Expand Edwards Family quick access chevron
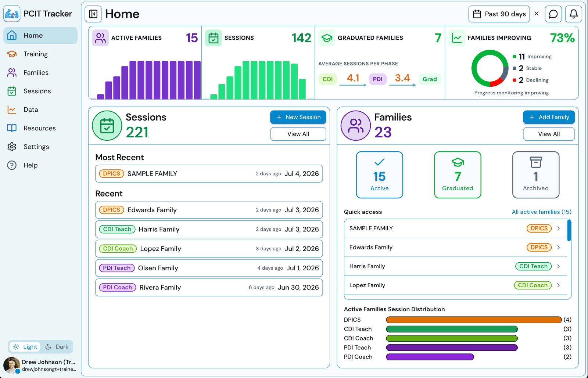 pos(558,248)
